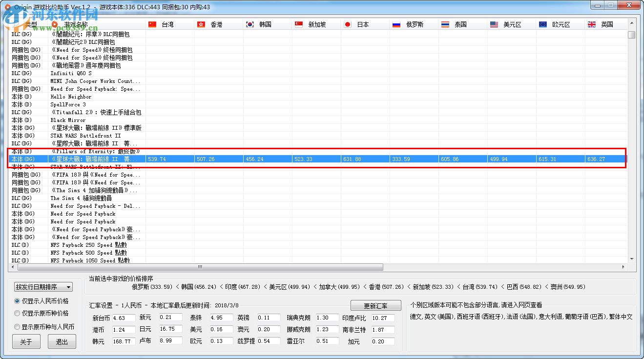Click the 美元区 flag column icon
Screen dimensions: 644x359
coord(494,23)
